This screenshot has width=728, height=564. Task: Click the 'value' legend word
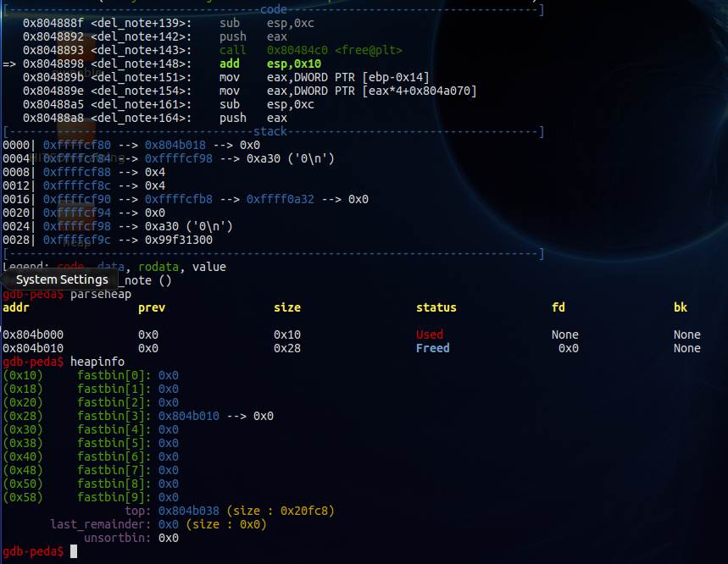[x=209, y=267]
